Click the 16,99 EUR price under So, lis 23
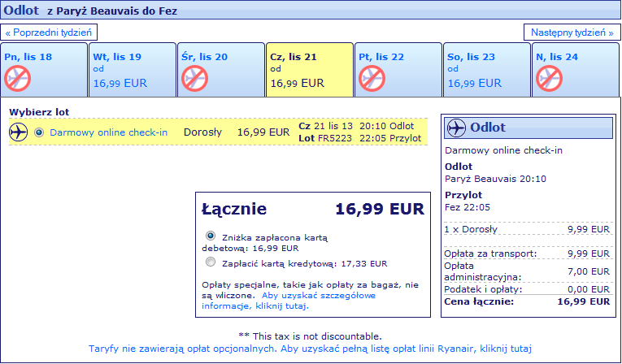Screen dimensions: 622x364 [x=475, y=83]
